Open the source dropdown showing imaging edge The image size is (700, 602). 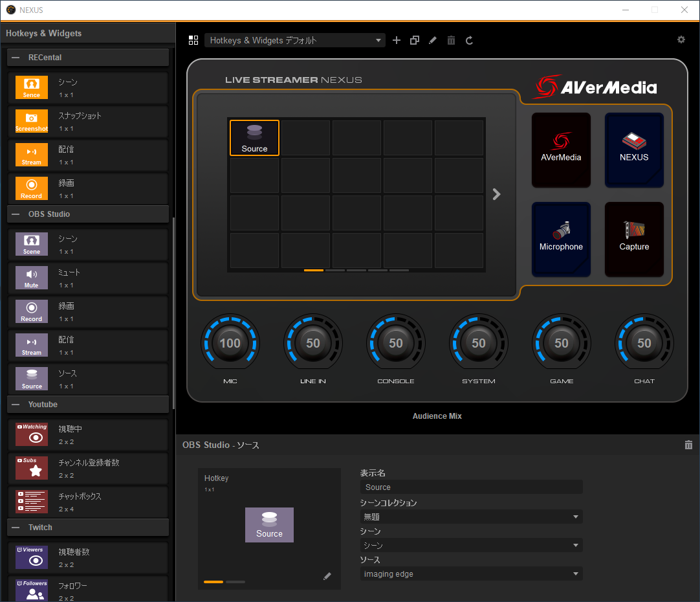click(472, 574)
